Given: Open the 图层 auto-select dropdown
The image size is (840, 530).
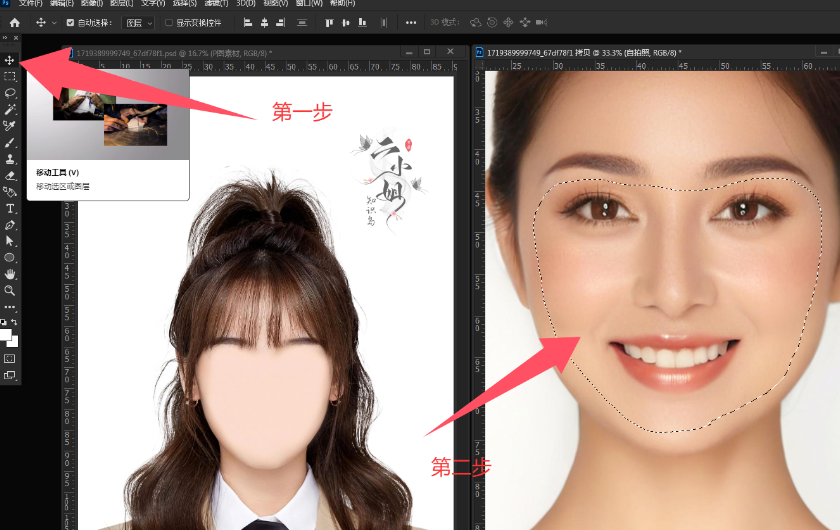Looking at the screenshot, I should [138, 23].
